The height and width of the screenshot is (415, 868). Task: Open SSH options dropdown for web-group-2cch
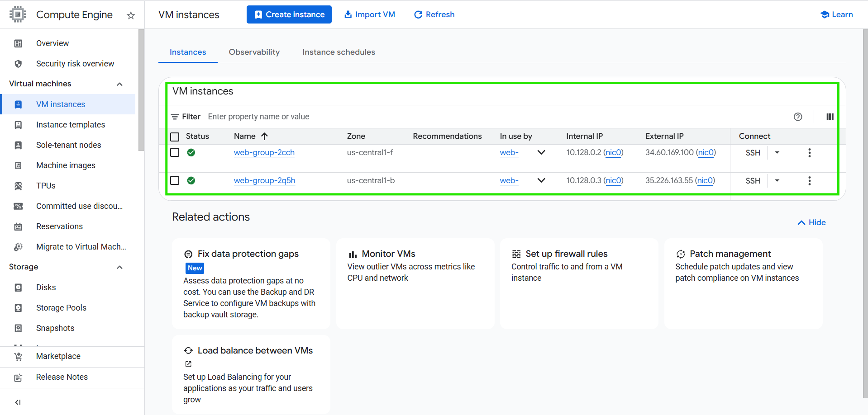[777, 153]
